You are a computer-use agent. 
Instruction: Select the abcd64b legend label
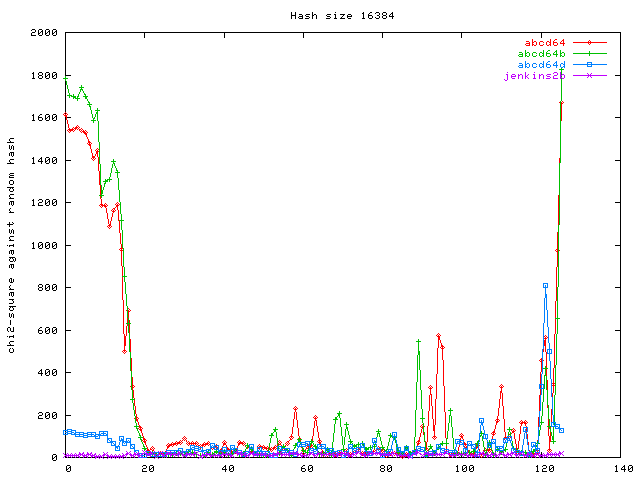pos(542,53)
